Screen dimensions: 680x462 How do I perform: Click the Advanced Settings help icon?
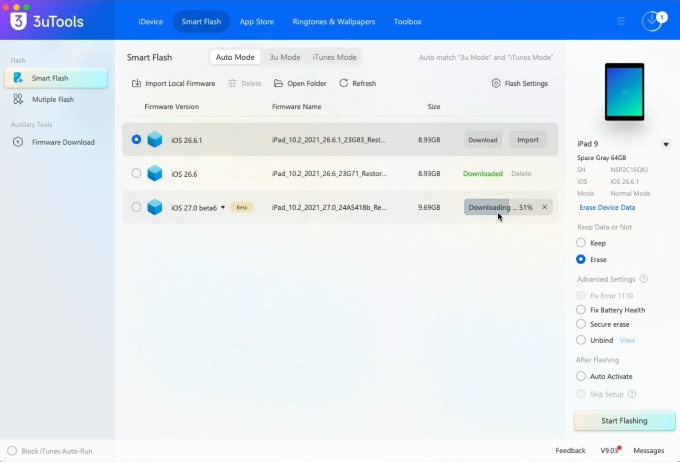[x=644, y=279]
